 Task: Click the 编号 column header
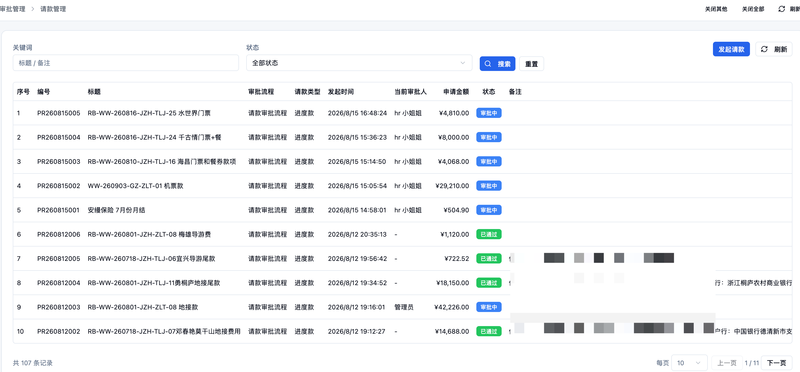pos(43,92)
